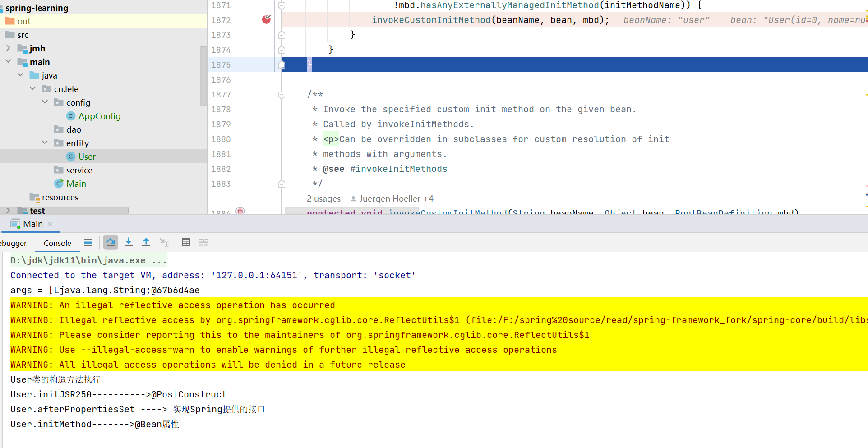
Task: Click line number 1875 in gutter
Action: pos(221,65)
